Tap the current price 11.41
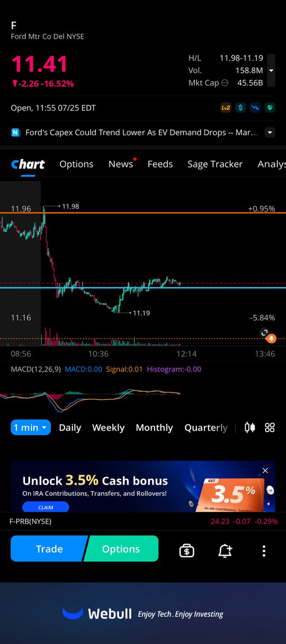Image resolution: width=286 pixels, height=644 pixels. pyautogui.click(x=40, y=65)
